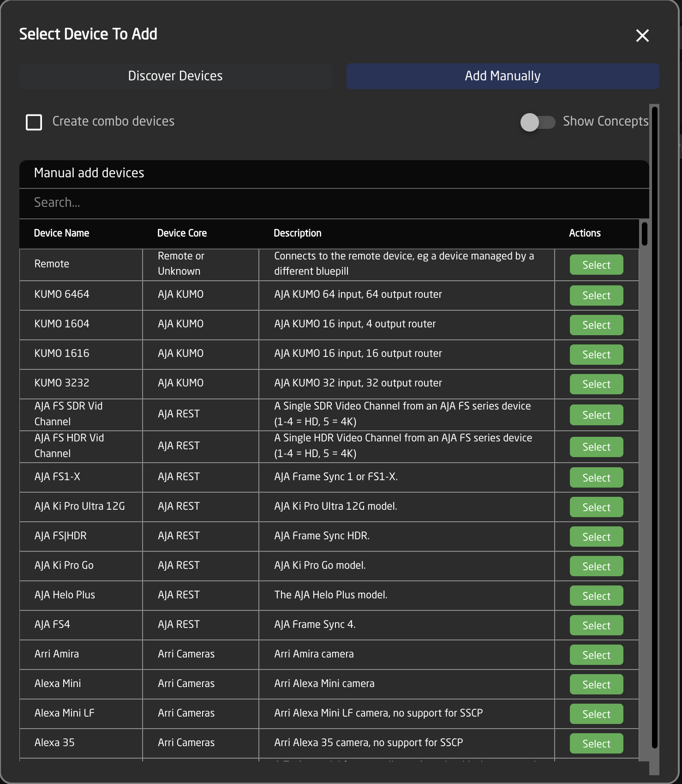Enable the Create combo devices checkbox
682x784 pixels.
coord(34,122)
